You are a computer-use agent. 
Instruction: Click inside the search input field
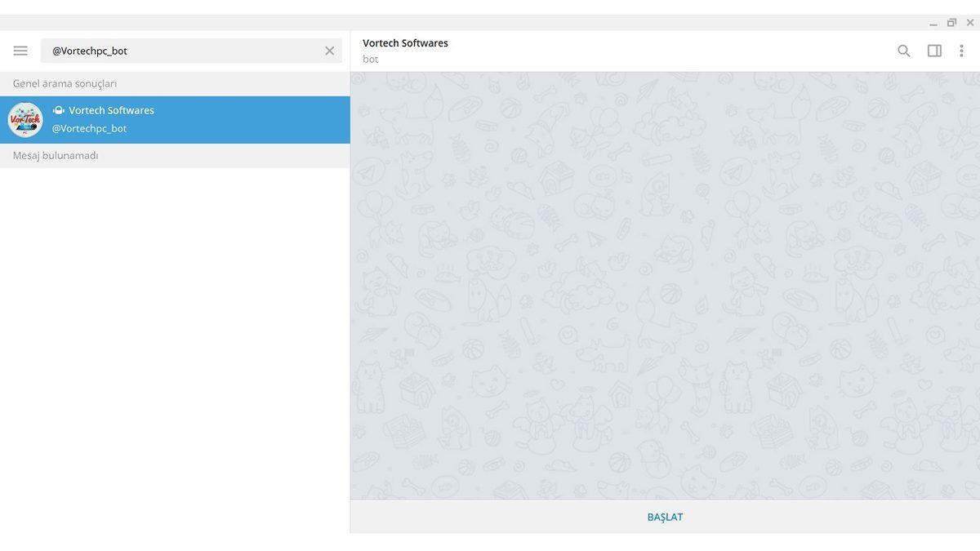pyautogui.click(x=163, y=50)
